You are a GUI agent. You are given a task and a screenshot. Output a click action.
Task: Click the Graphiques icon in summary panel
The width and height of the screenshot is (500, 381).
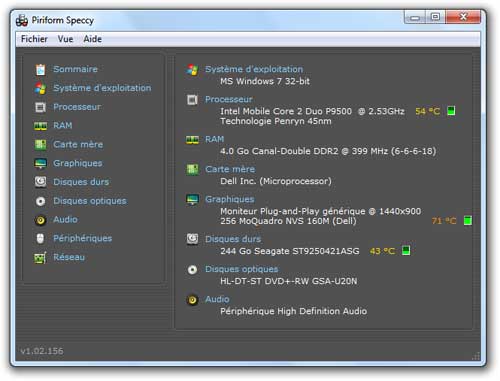click(x=192, y=200)
